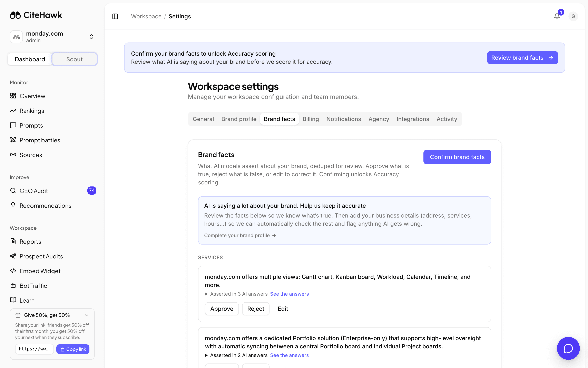The image size is (588, 368).
Task: Approve the multiple views fact
Action: 222,309
